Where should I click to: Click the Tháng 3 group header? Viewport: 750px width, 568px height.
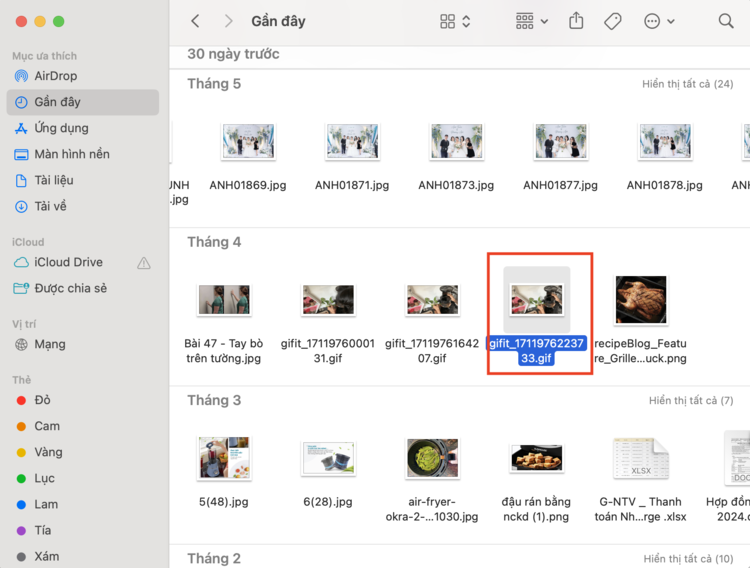point(214,401)
